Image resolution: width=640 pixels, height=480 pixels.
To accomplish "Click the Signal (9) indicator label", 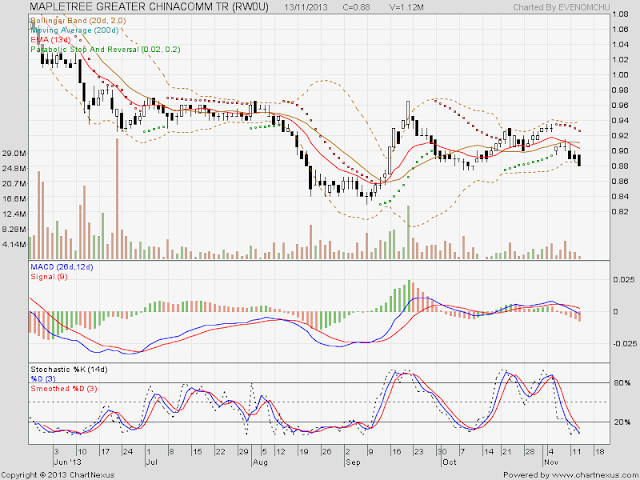I will point(49,276).
